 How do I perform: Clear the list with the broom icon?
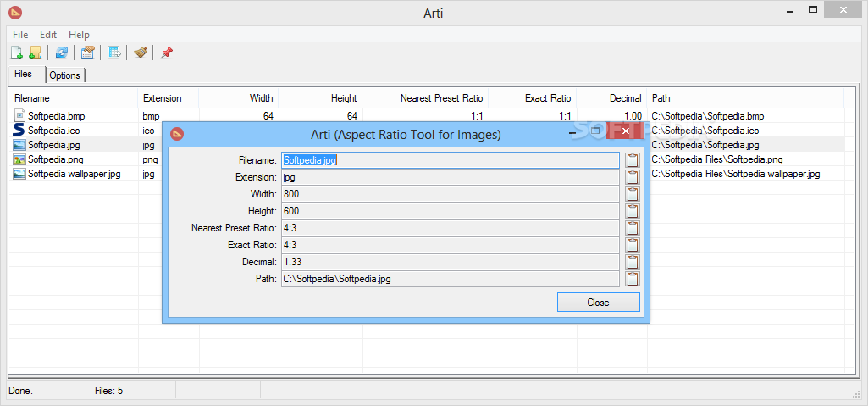click(140, 53)
